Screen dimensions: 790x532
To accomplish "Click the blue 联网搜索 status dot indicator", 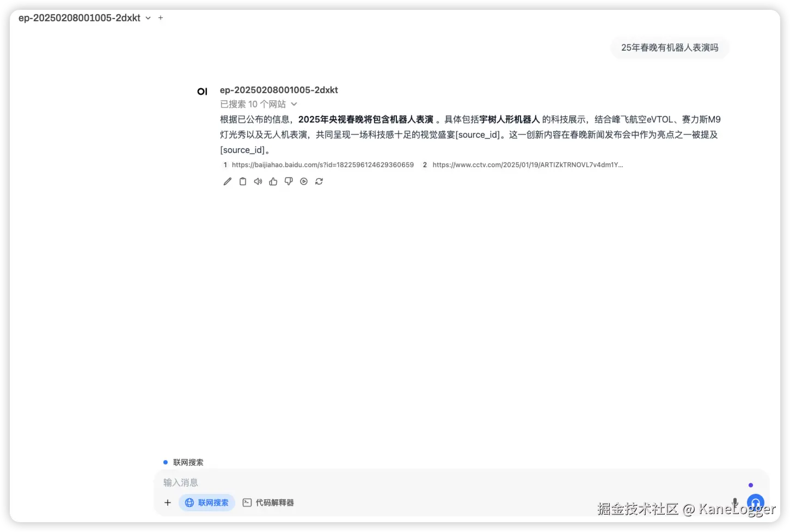I will coord(166,462).
